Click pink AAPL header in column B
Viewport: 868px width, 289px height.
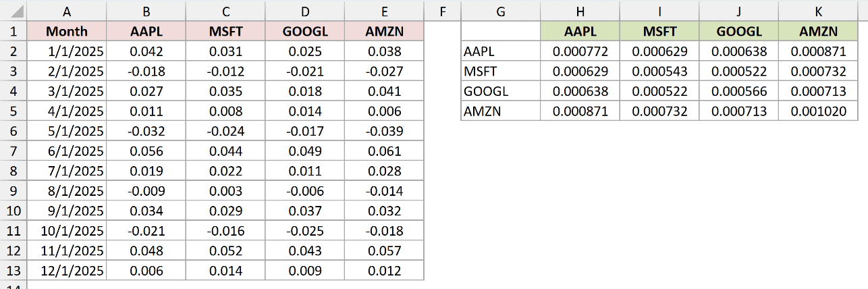[146, 31]
